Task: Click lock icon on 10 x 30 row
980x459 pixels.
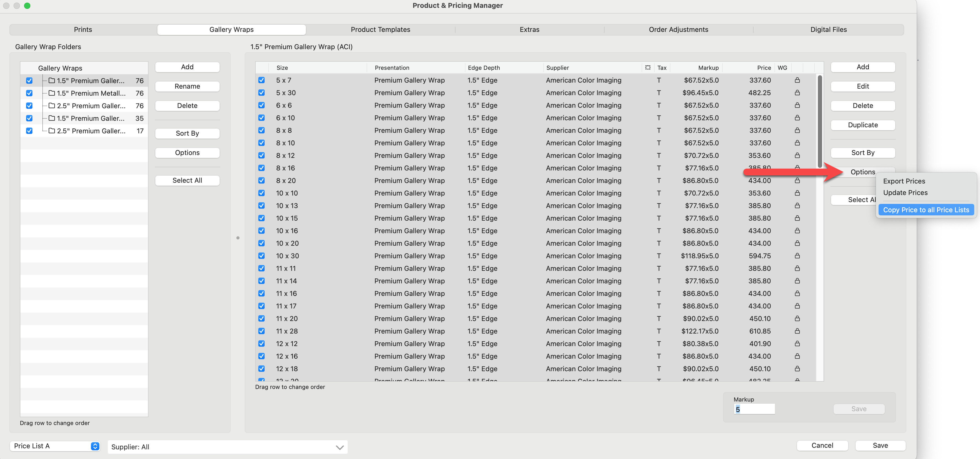Action: click(x=797, y=256)
